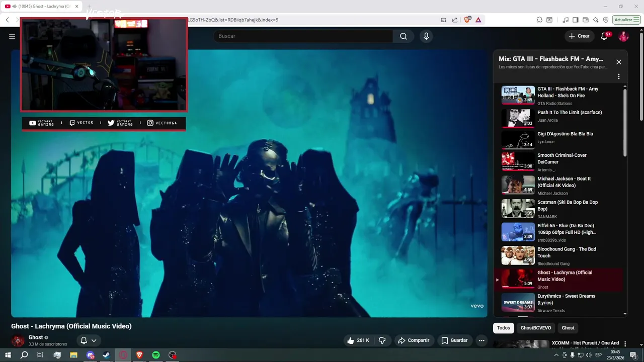The width and height of the screenshot is (644, 362).
Task: Go back with browser back arrow
Action: [x=8, y=20]
